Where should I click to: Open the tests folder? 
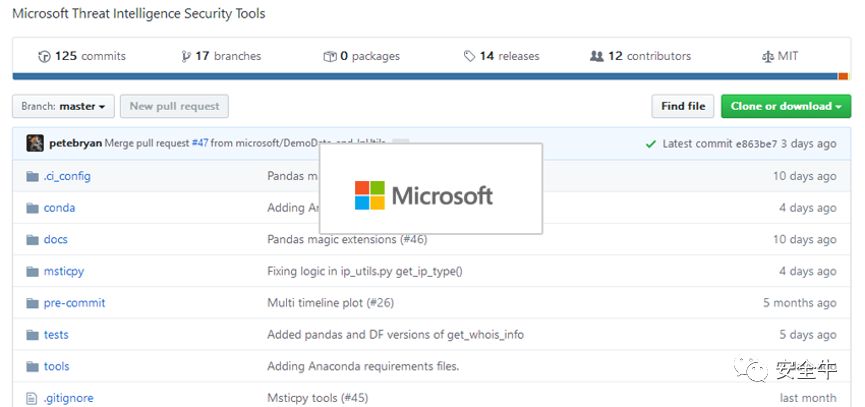pos(56,335)
